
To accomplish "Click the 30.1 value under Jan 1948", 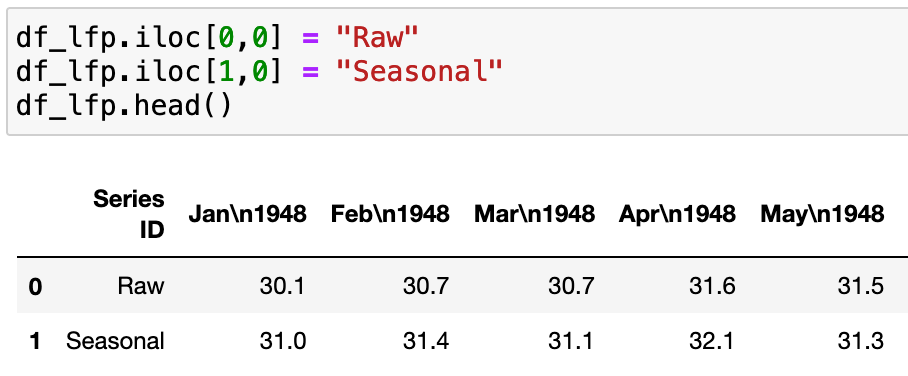I will pos(282,286).
